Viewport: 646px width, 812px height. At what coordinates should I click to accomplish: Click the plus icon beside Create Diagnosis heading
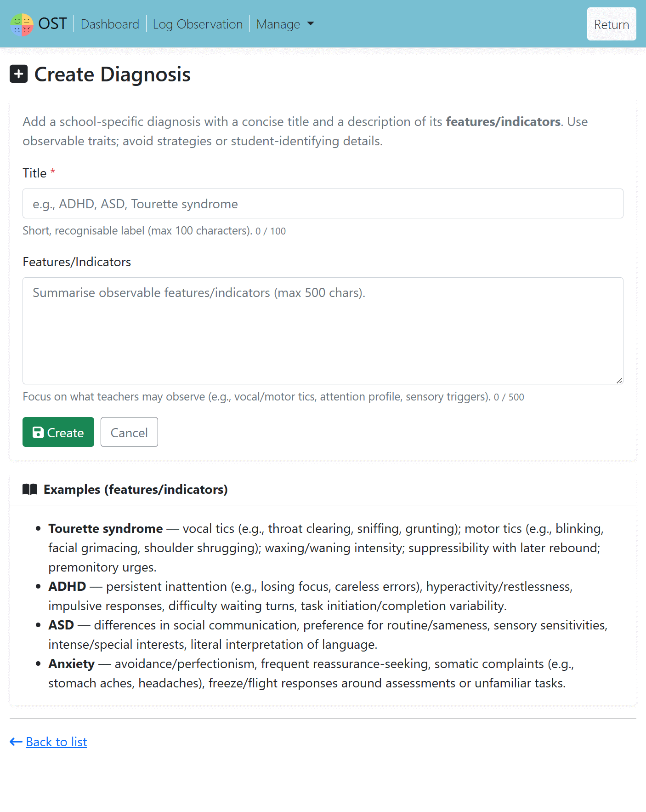[18, 74]
